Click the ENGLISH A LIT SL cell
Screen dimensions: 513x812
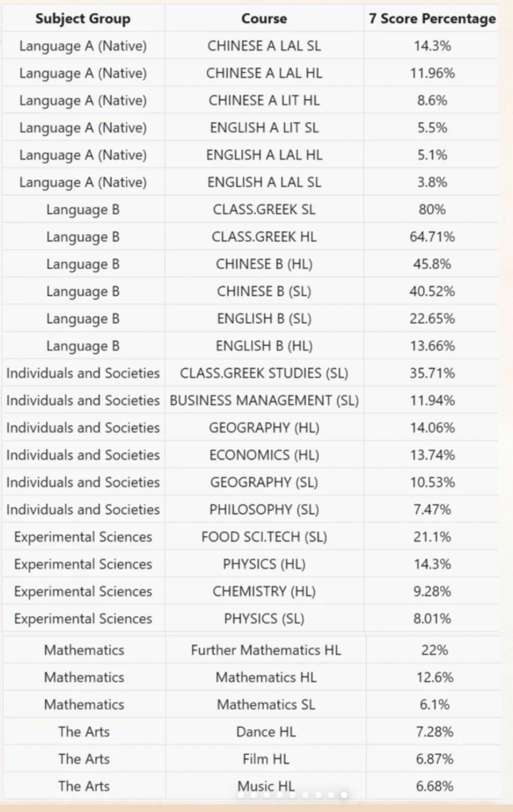[x=264, y=128]
